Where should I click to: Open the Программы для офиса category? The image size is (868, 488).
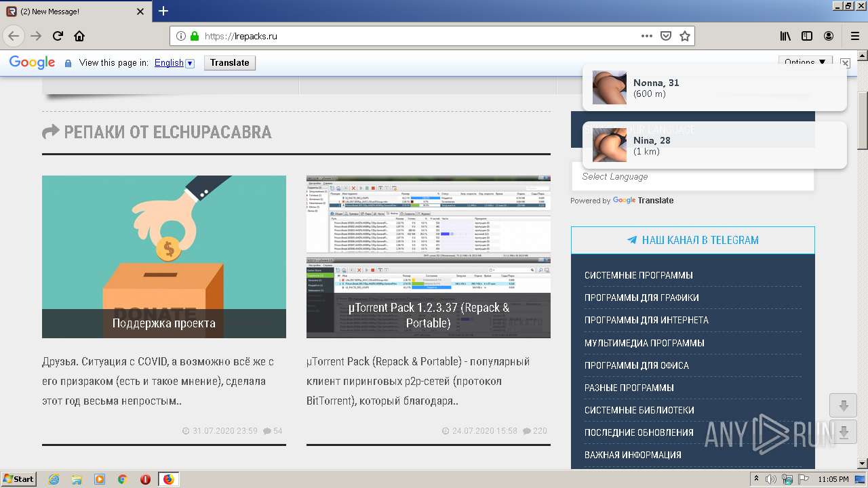coord(637,365)
